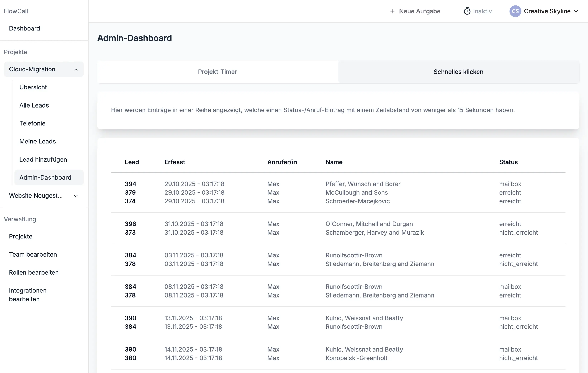The image size is (588, 373).
Task: Open Dashboard in the sidebar
Action: (x=24, y=28)
